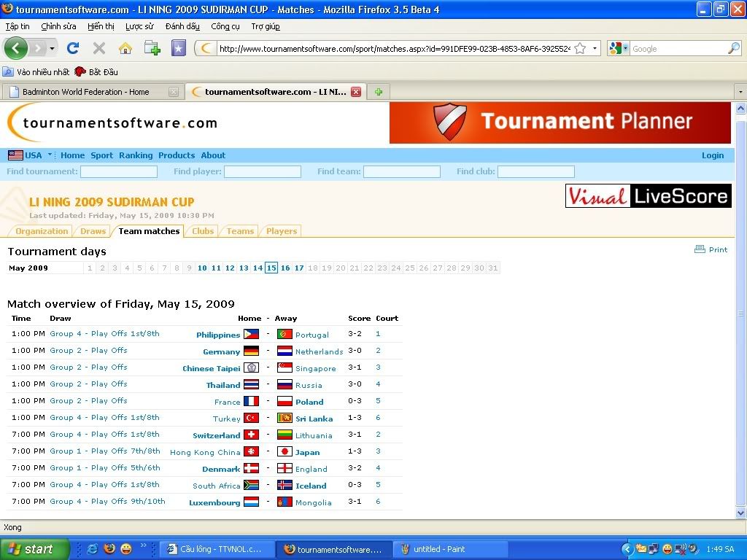Click the Firefox Forward button
Screen dimensions: 747x560
[38, 48]
